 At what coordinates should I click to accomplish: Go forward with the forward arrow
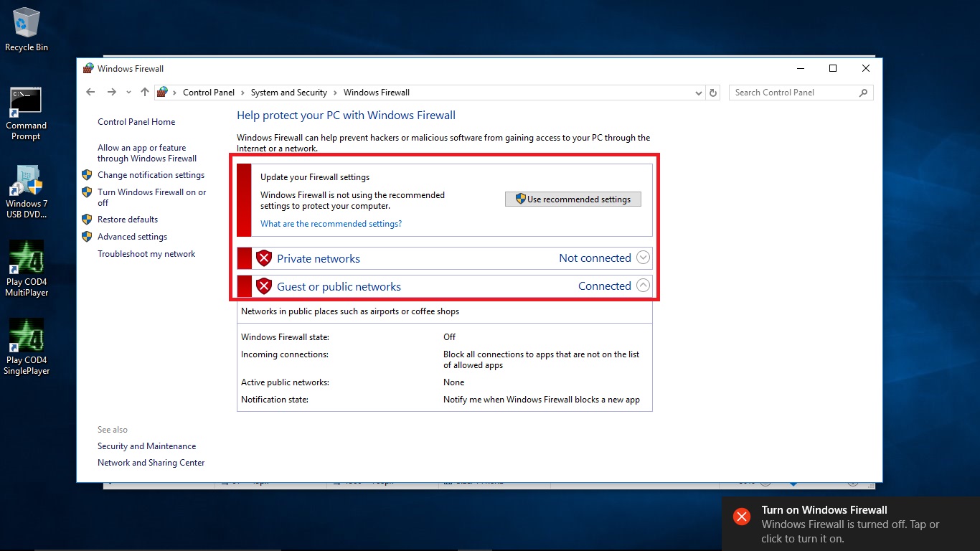coord(111,92)
